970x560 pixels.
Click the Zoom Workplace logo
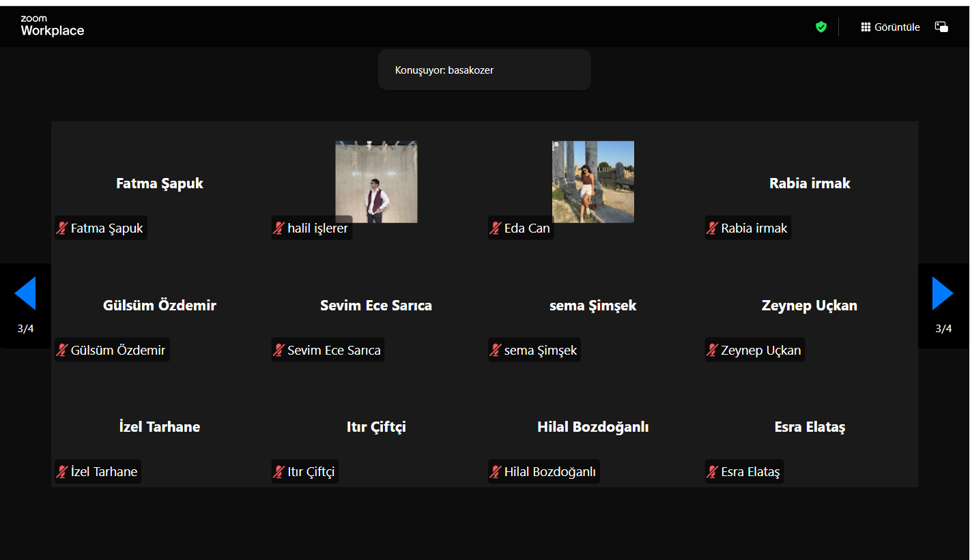52,27
